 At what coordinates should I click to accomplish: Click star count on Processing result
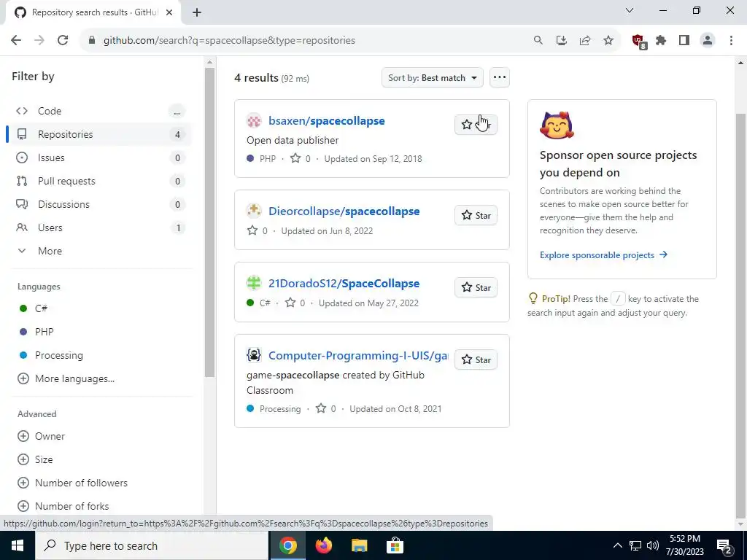[326, 408]
